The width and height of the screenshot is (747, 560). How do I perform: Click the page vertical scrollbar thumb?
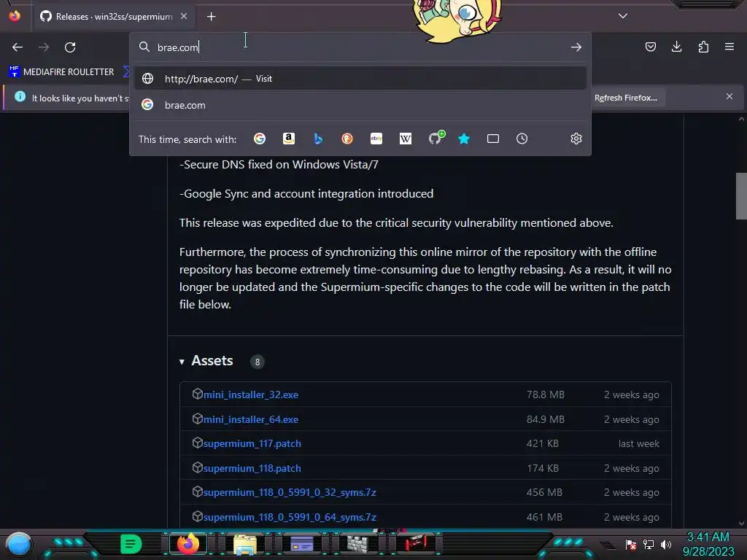[741, 195]
